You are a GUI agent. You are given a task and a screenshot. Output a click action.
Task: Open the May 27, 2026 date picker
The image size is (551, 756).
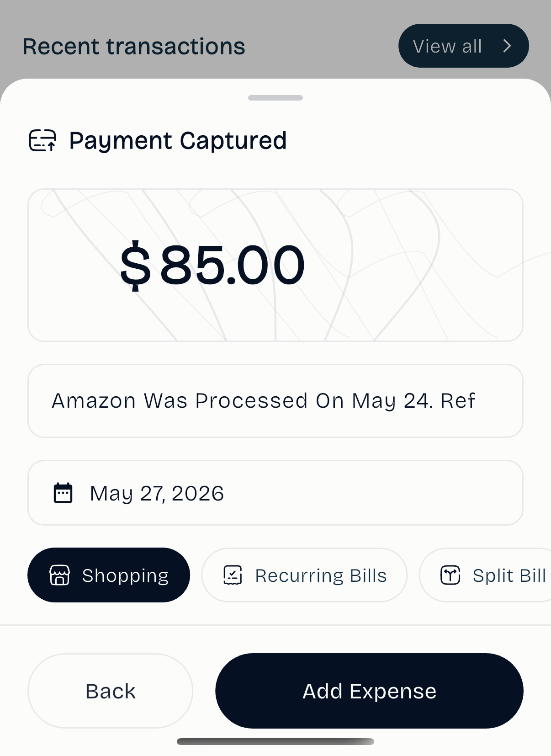pos(275,493)
